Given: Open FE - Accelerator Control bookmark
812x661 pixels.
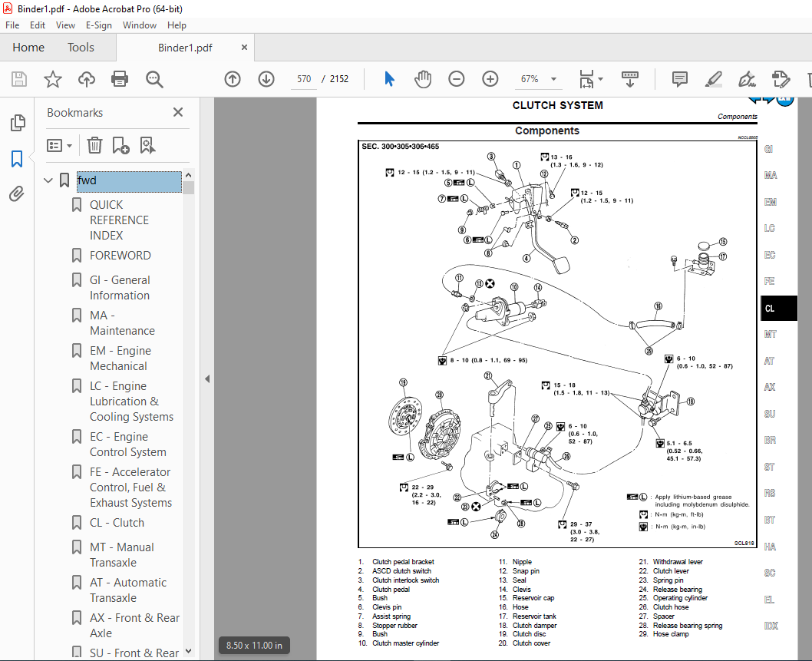Looking at the screenshot, I should click(130, 487).
